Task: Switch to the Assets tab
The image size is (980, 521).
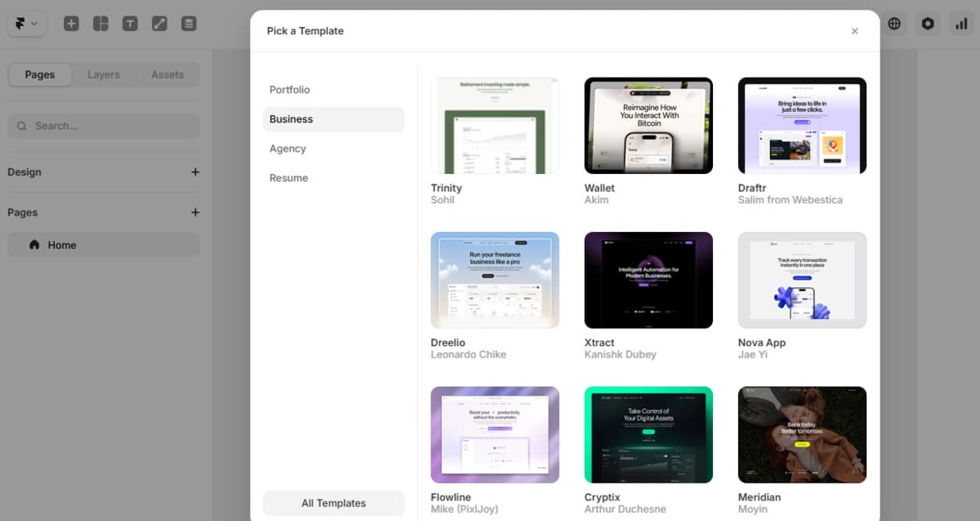Action: pos(167,74)
